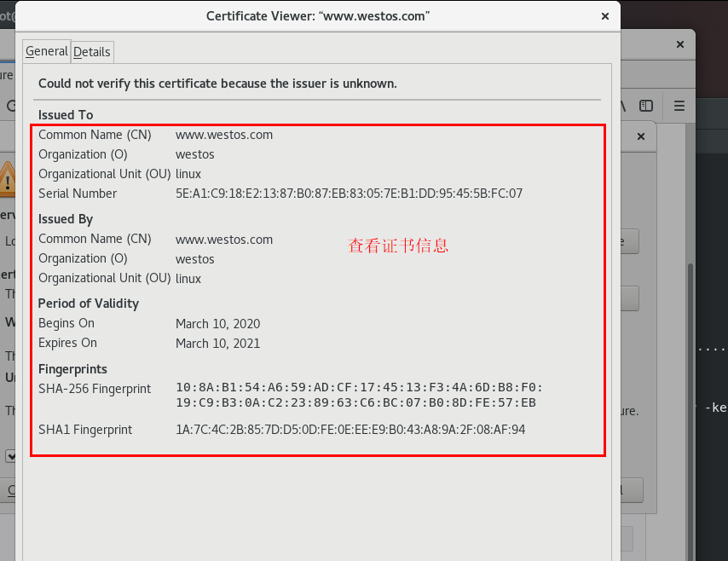
Task: Toggle the checkbox behind the dialog's left edge
Action: [x=10, y=456]
